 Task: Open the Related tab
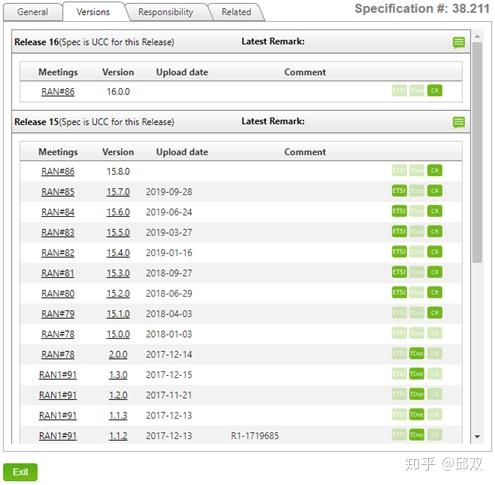tap(236, 12)
